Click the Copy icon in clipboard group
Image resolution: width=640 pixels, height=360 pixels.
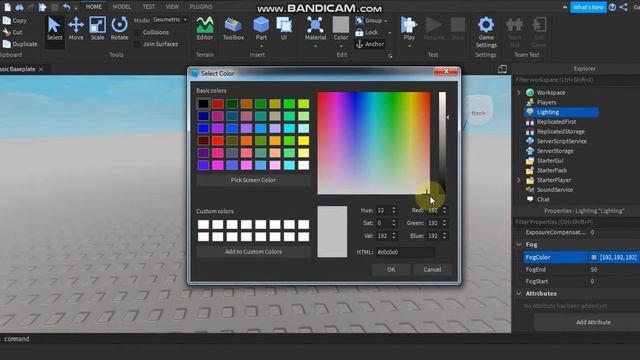[x=7, y=20]
